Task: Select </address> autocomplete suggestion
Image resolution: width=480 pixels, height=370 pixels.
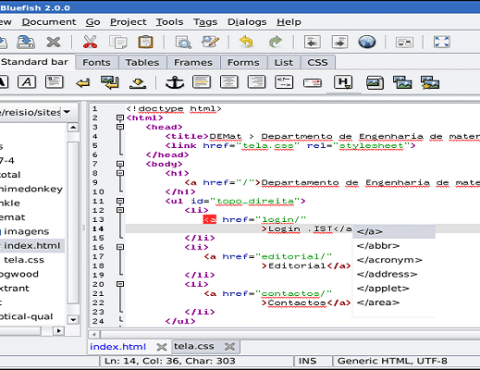Action: (394, 274)
